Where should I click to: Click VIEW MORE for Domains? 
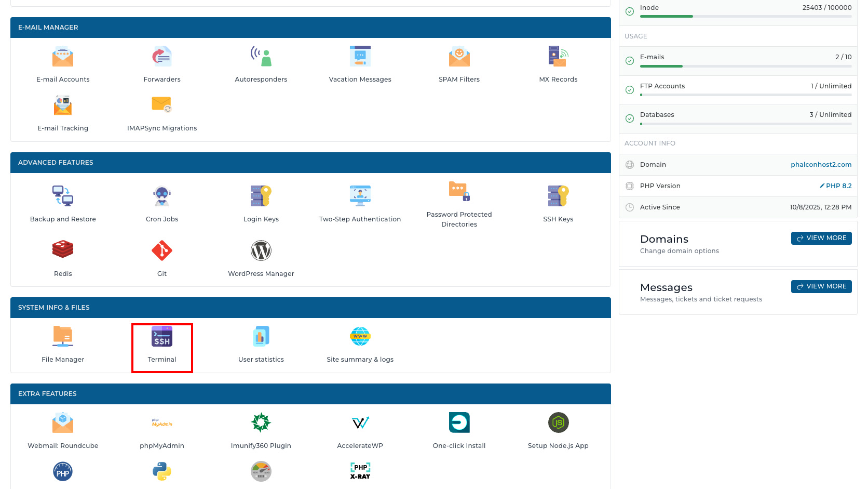coord(821,238)
